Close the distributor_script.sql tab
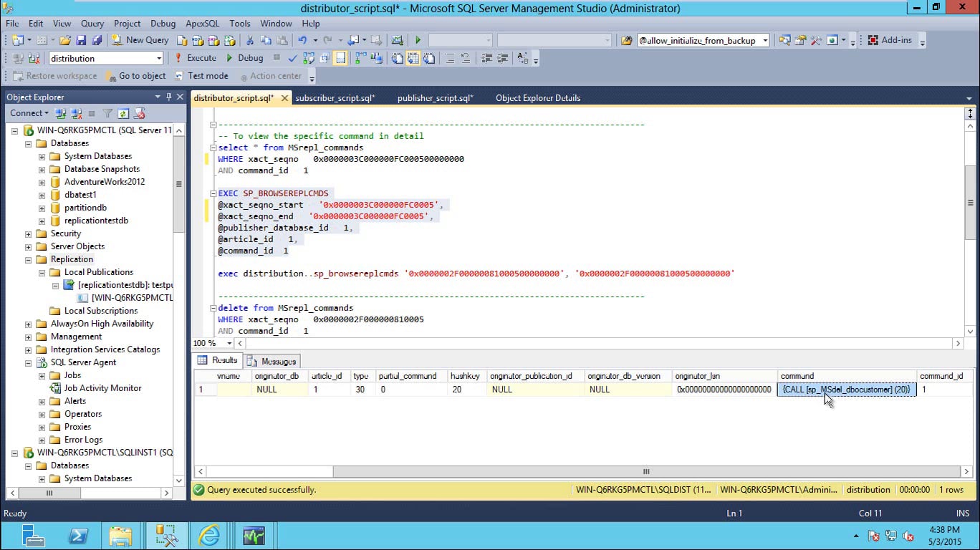980x550 pixels. [284, 98]
